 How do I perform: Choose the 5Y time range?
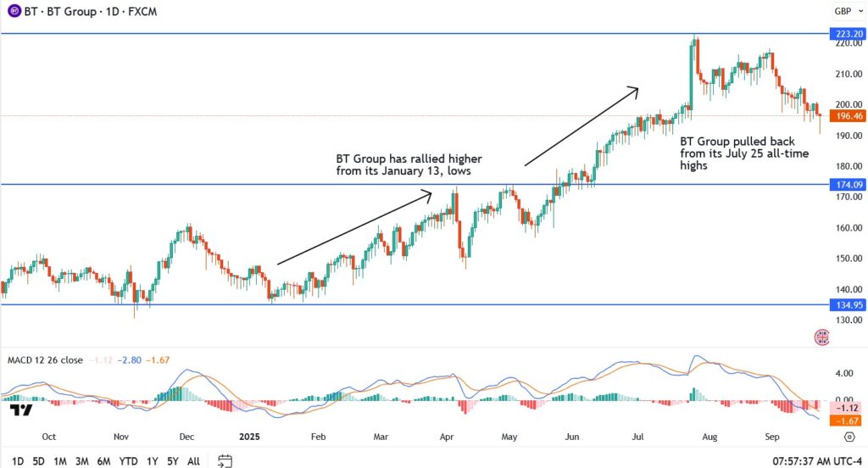point(172,461)
